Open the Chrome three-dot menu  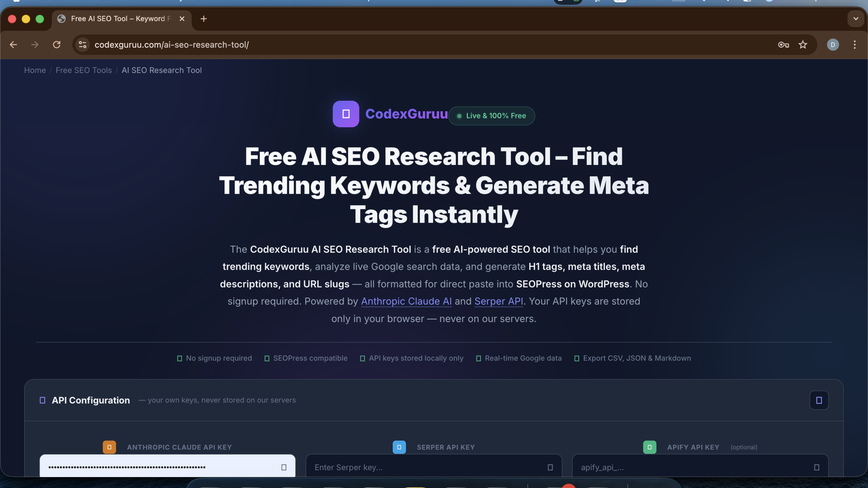[854, 45]
